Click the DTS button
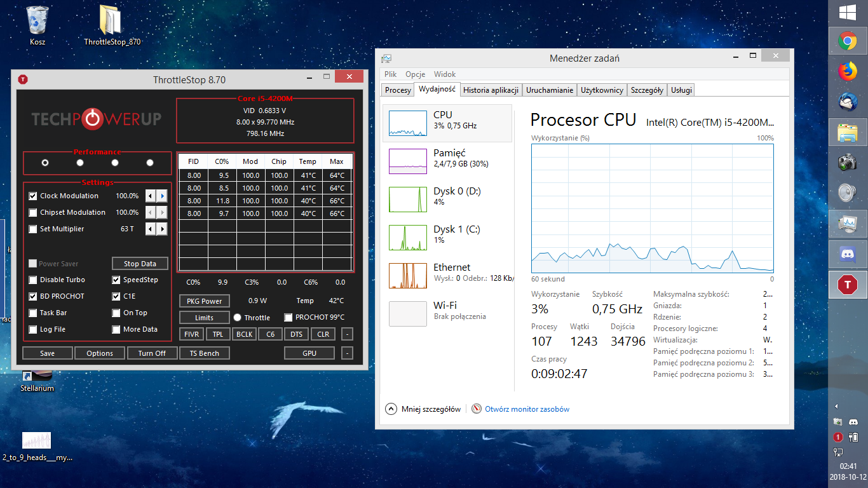Viewport: 868px width, 488px height. [x=297, y=334]
